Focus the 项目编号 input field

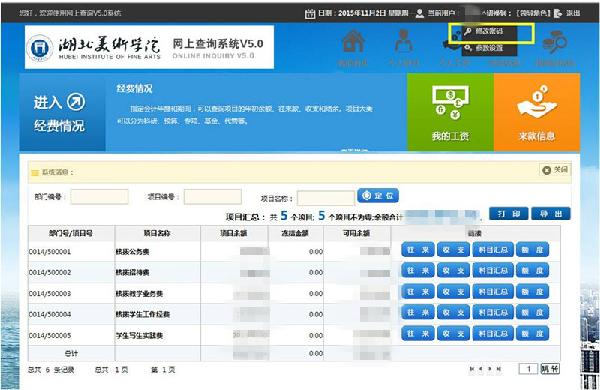click(212, 197)
